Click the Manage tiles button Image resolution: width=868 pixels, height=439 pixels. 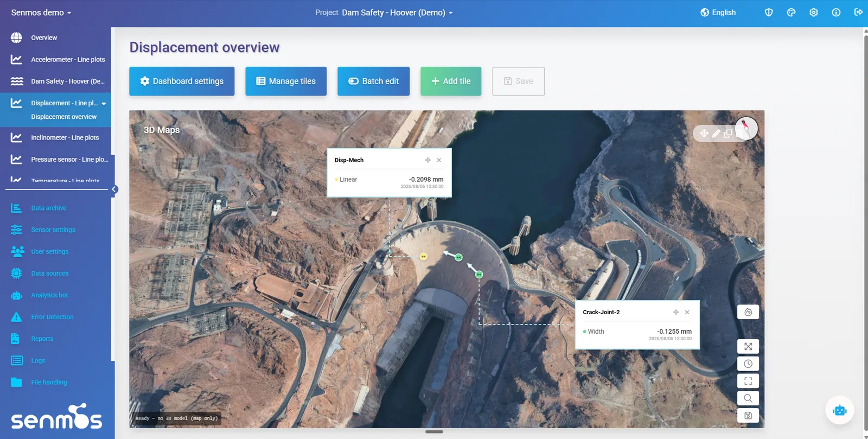pyautogui.click(x=286, y=81)
